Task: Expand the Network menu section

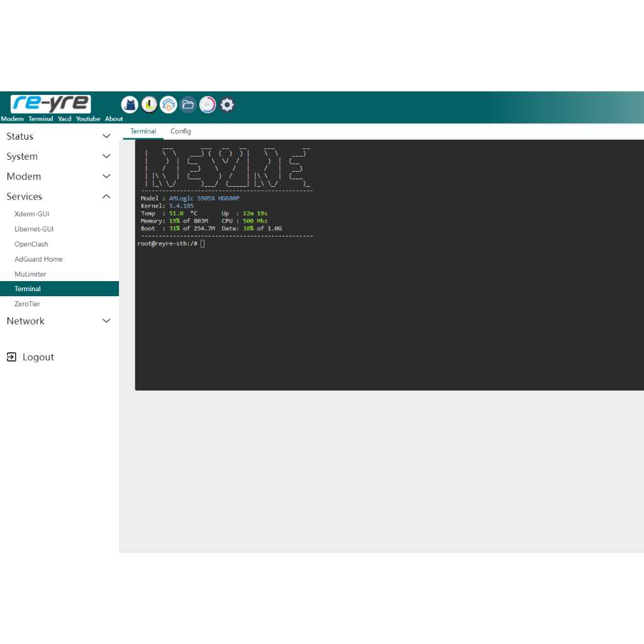Action: (x=26, y=321)
